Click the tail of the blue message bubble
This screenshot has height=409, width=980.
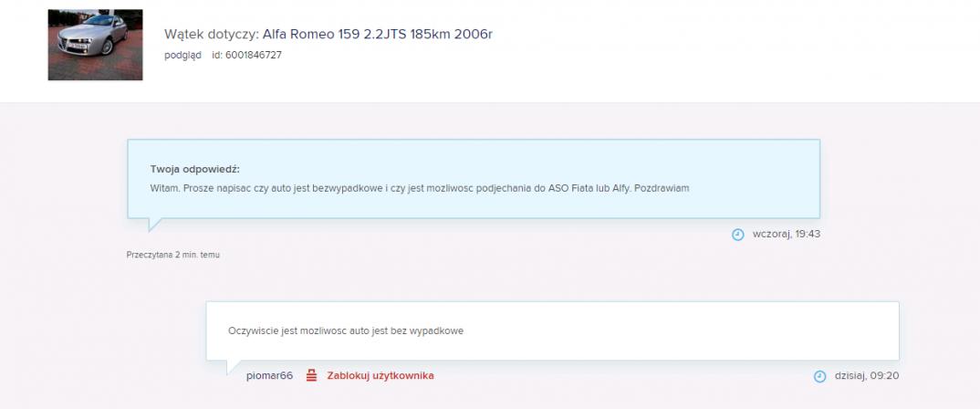tap(153, 225)
